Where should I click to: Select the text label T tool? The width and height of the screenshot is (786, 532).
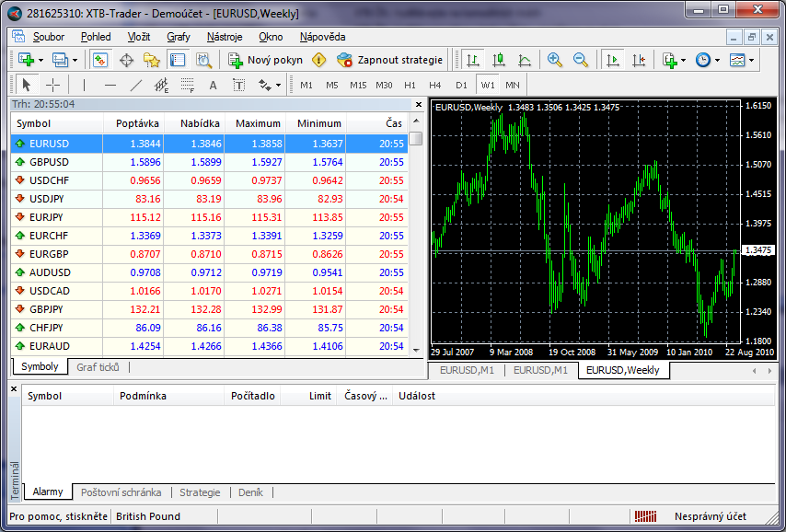coord(239,86)
